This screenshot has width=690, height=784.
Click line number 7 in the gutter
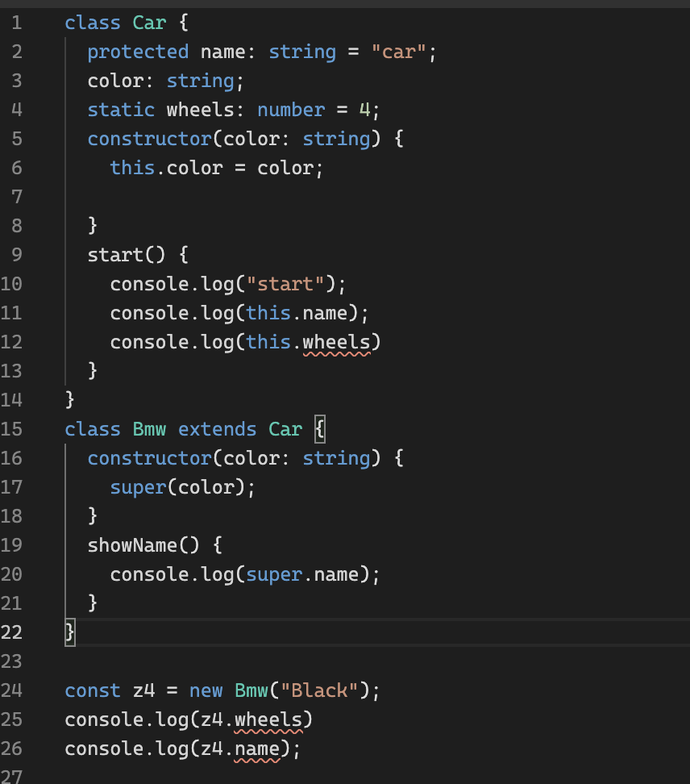pyautogui.click(x=16, y=197)
